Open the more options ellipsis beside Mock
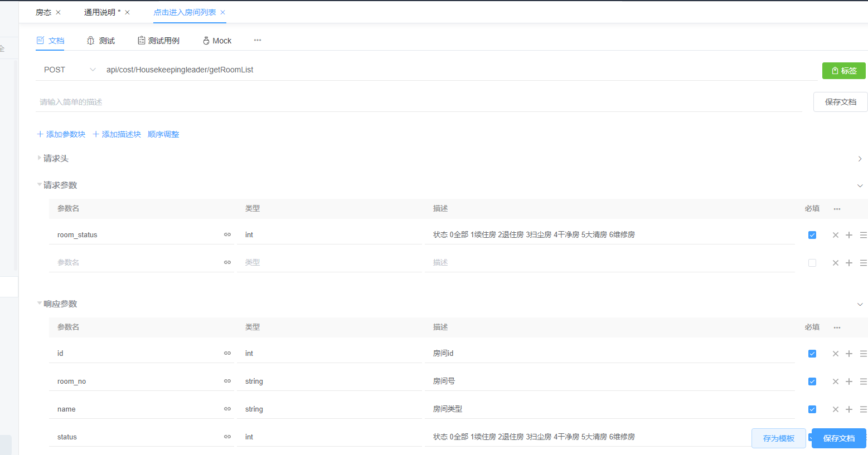Image resolution: width=868 pixels, height=455 pixels. [x=258, y=40]
